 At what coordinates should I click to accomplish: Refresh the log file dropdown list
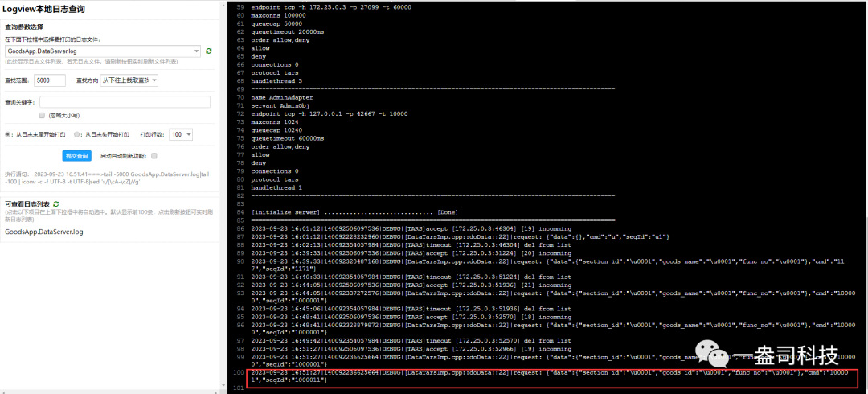coord(209,51)
